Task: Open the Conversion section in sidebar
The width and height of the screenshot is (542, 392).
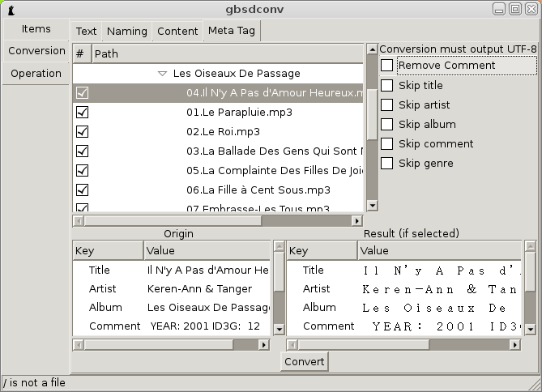Action: [x=36, y=51]
